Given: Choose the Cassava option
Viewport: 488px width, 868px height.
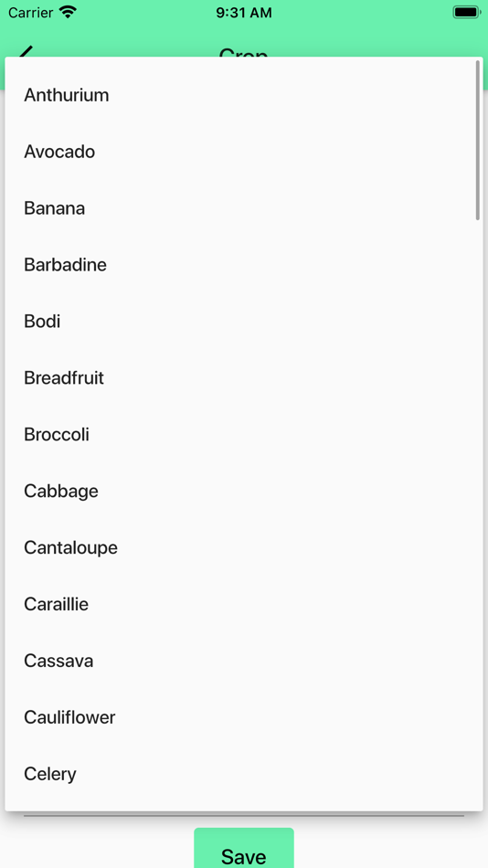Looking at the screenshot, I should click(244, 661).
